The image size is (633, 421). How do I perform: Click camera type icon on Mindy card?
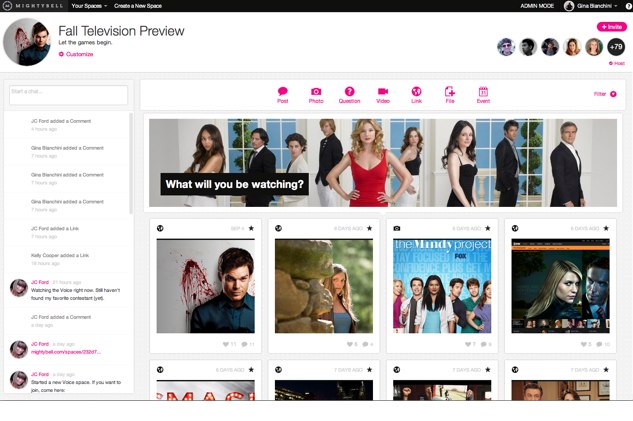397,228
